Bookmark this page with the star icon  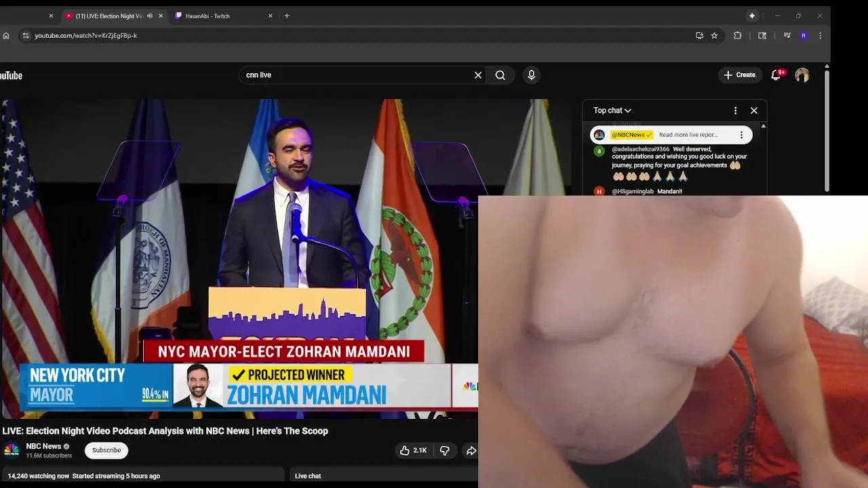[714, 35]
